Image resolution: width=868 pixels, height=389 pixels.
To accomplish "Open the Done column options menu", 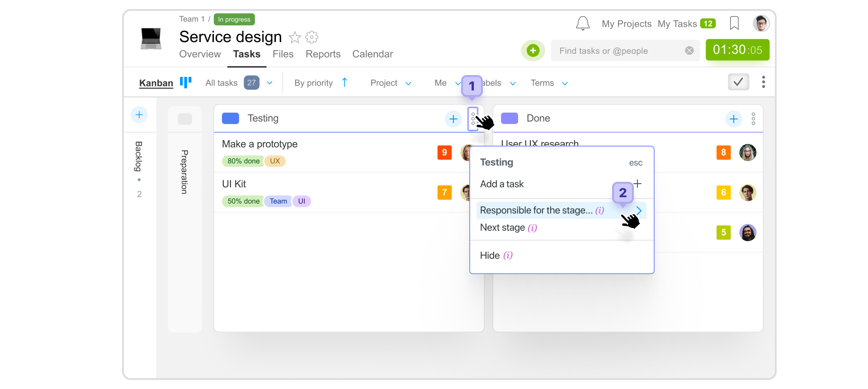I will (x=753, y=119).
